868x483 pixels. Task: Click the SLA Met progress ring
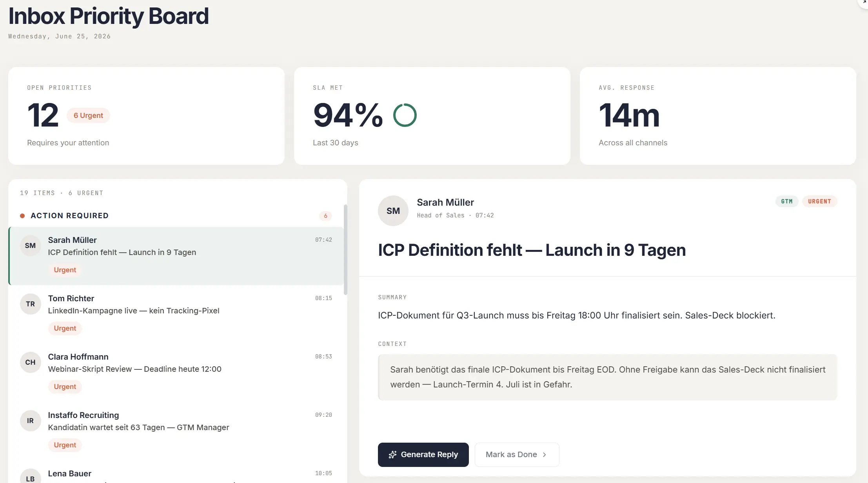405,115
